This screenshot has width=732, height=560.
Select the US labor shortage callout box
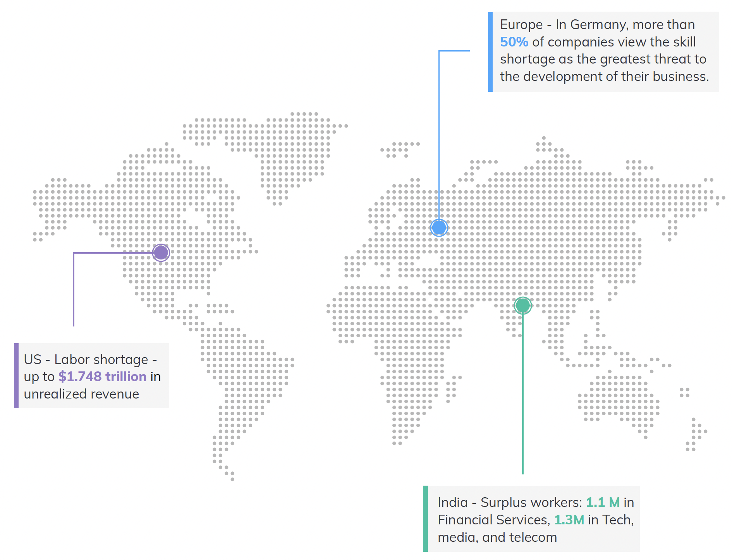tap(91, 376)
